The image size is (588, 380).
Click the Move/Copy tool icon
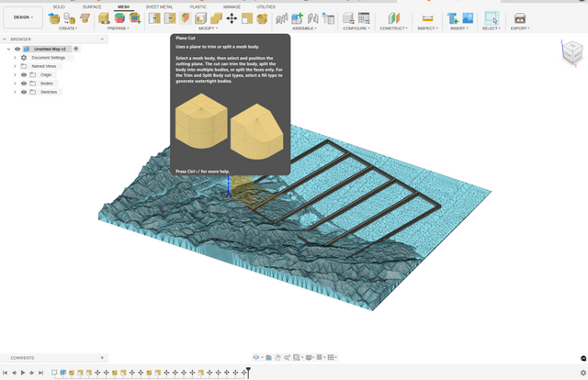pos(232,17)
